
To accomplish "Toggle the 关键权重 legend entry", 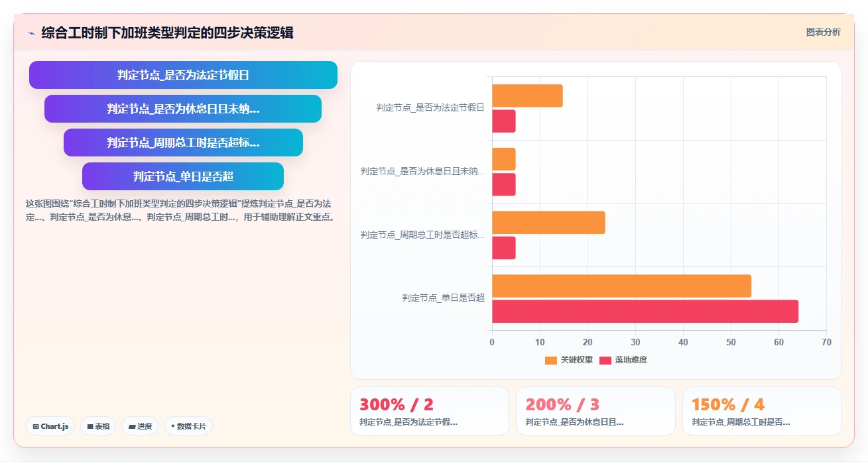I will 569,360.
